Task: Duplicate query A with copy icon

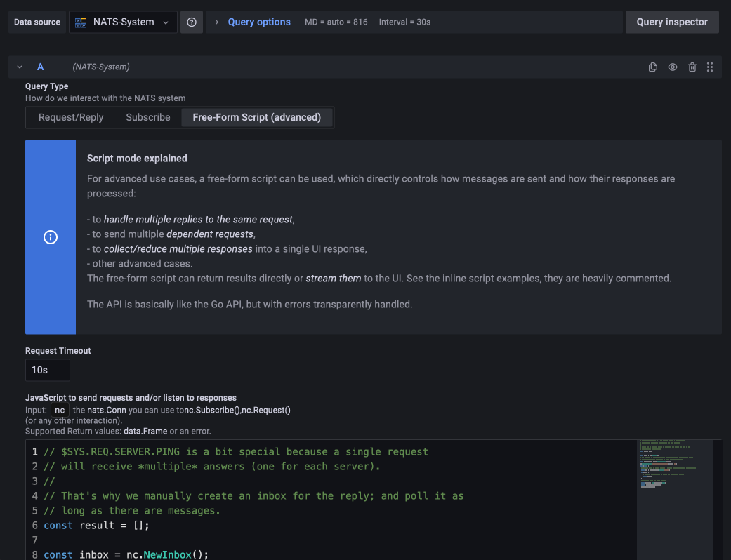Action: click(652, 67)
